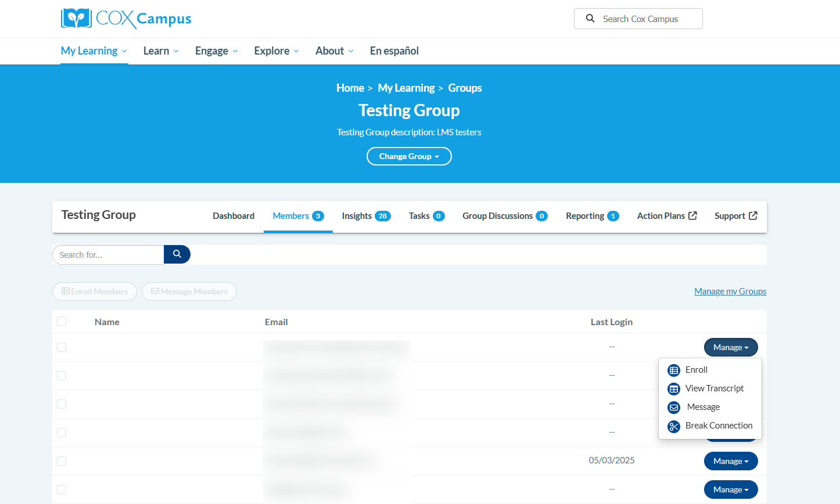840x504 pixels.
Task: Check the last visible member row checkbox
Action: click(x=62, y=489)
